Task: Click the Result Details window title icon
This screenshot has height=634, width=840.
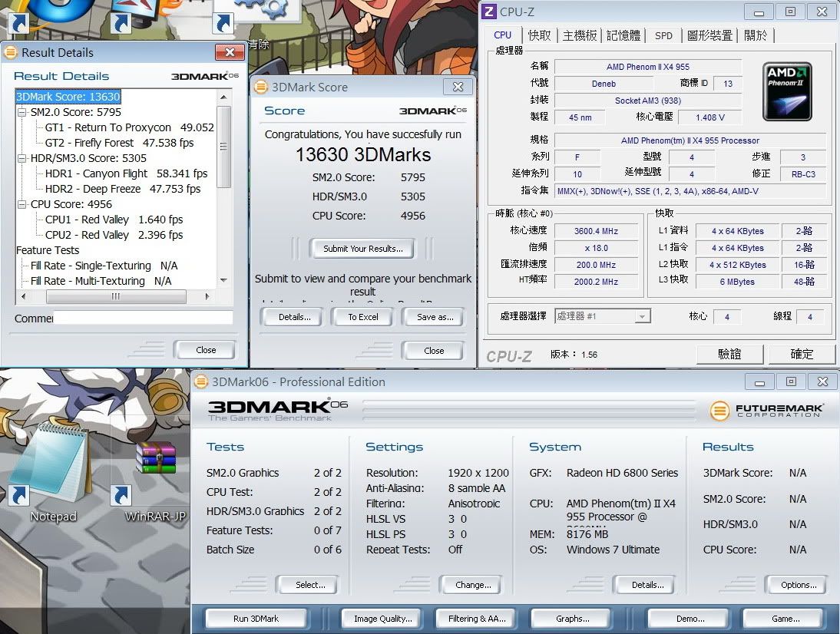Action: pyautogui.click(x=10, y=52)
